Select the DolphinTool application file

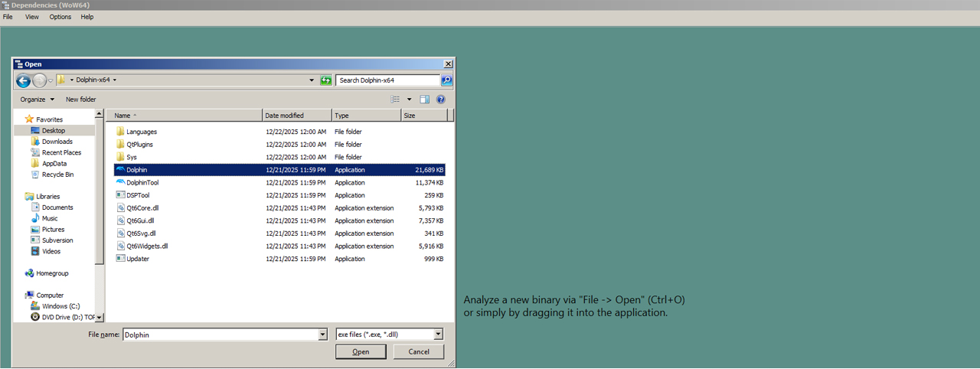pyautogui.click(x=142, y=183)
